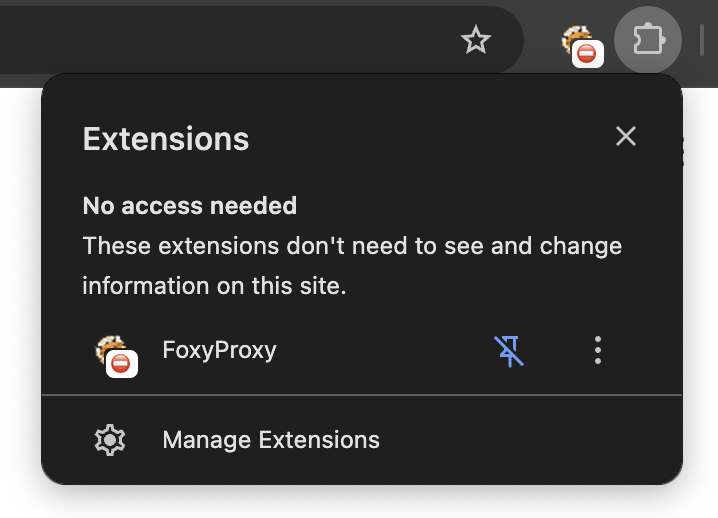Click the red badge on toolbar FoxyProxy icon
718x518 pixels.
click(x=588, y=54)
